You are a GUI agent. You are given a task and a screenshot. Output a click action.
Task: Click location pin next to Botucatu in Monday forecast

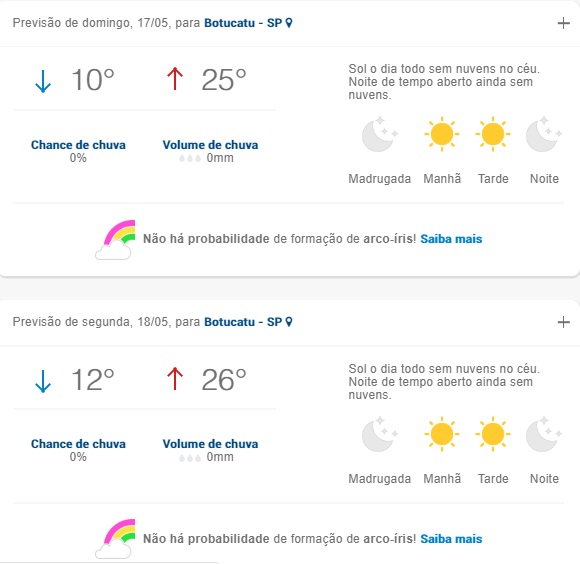pos(289,322)
